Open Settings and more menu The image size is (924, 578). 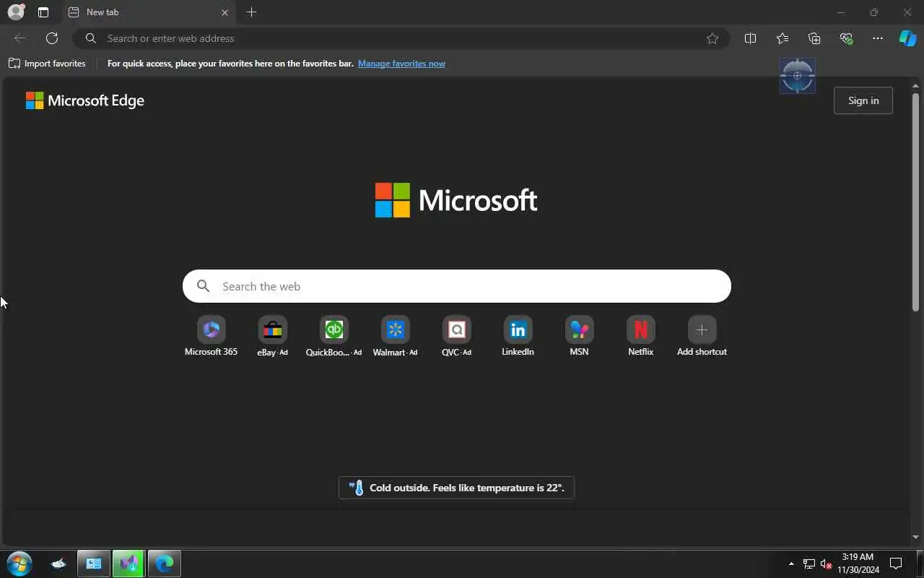[878, 38]
